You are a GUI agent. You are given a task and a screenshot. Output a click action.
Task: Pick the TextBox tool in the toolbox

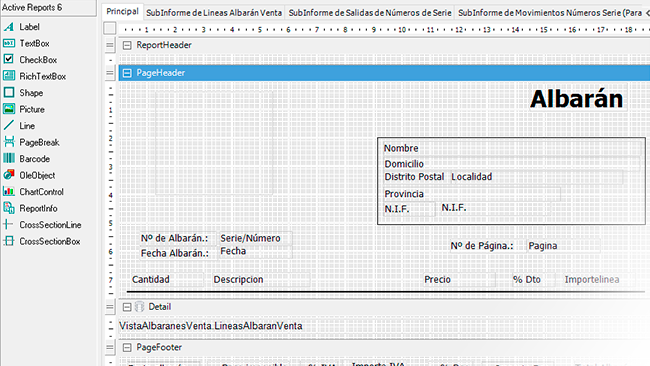point(9,43)
